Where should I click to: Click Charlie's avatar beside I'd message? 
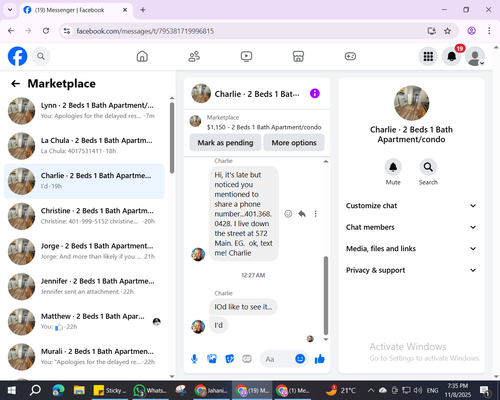198,327
